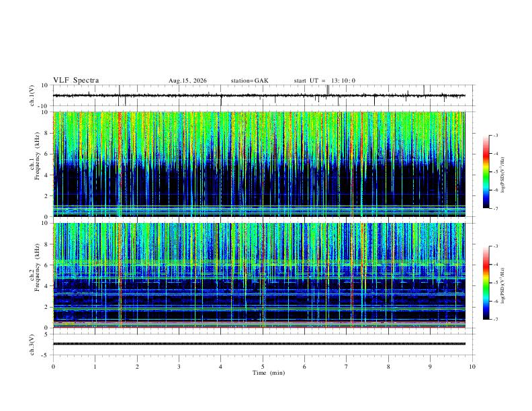Viewport: 532px width, 411px height.
Task: Click the ch.3(V) axis label
Action: point(32,345)
